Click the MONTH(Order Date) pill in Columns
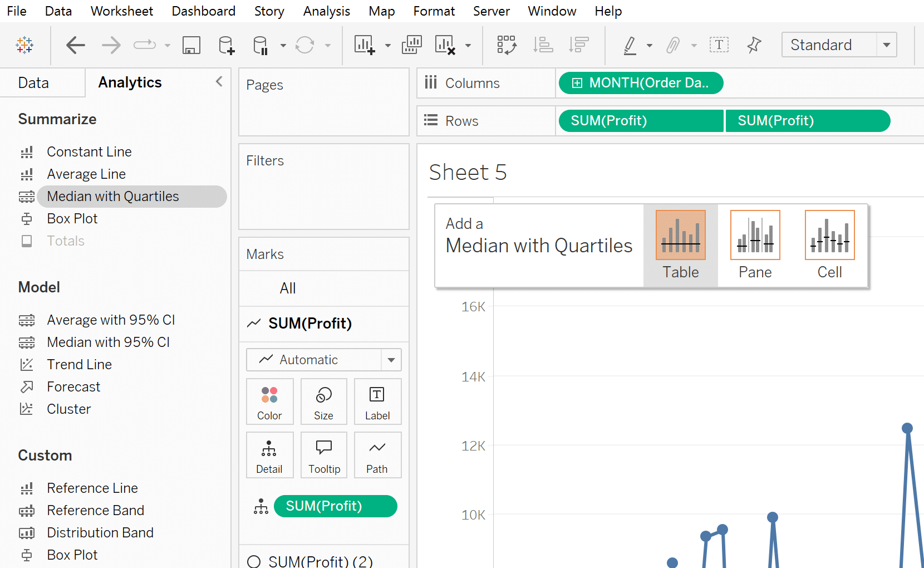The height and width of the screenshot is (568, 924). pyautogui.click(x=641, y=83)
